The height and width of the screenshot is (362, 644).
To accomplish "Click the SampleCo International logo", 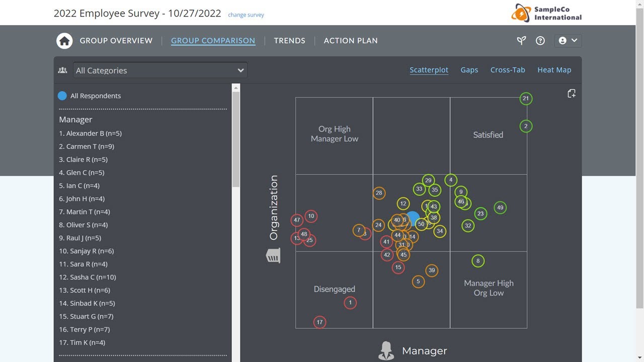I will (x=546, y=13).
